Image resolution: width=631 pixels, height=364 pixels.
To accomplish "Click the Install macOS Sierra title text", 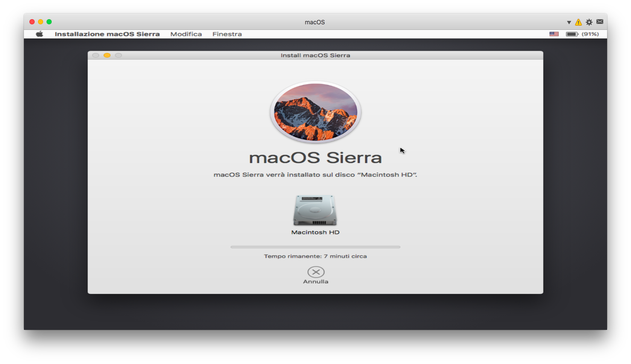I will pyautogui.click(x=315, y=55).
